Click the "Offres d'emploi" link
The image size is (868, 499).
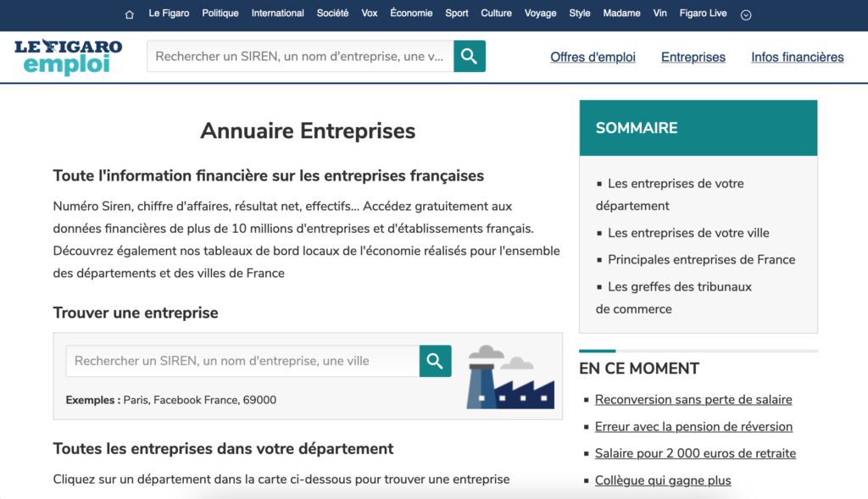pos(593,57)
